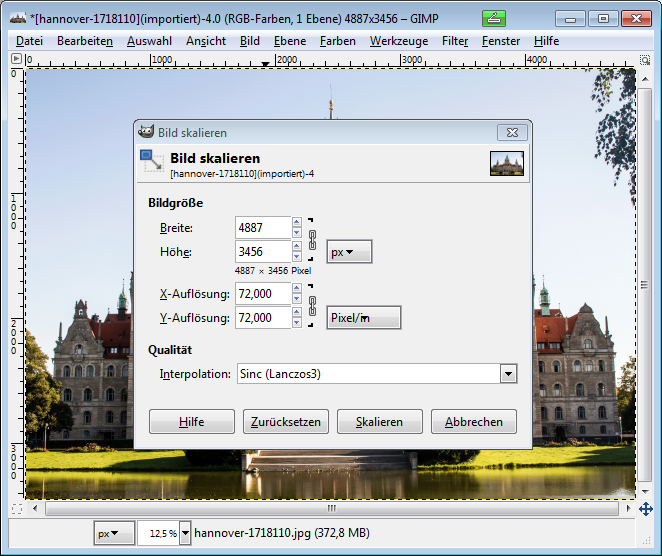
Task: Expand the Interpolation Sinc (Lanczos3) dropdown
Action: click(x=508, y=374)
